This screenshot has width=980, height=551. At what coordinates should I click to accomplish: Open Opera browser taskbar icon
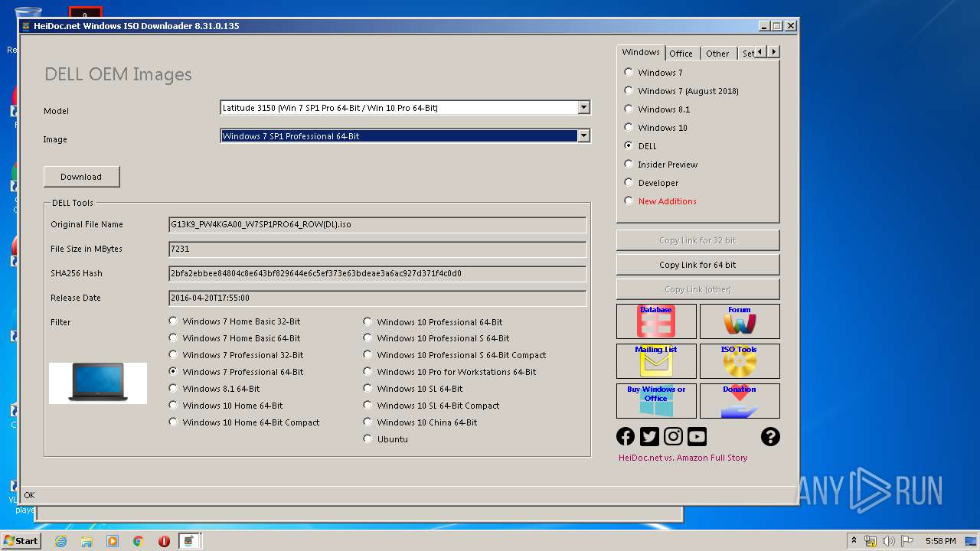point(164,541)
